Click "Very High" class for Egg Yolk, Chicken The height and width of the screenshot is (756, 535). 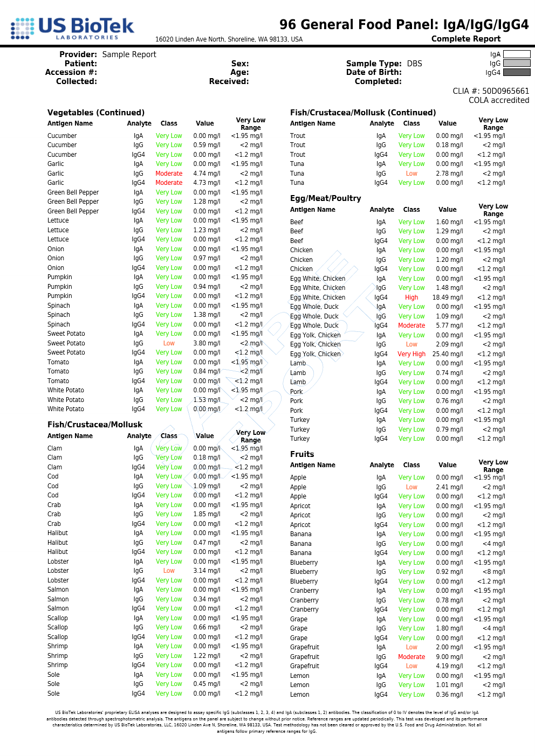tap(411, 354)
